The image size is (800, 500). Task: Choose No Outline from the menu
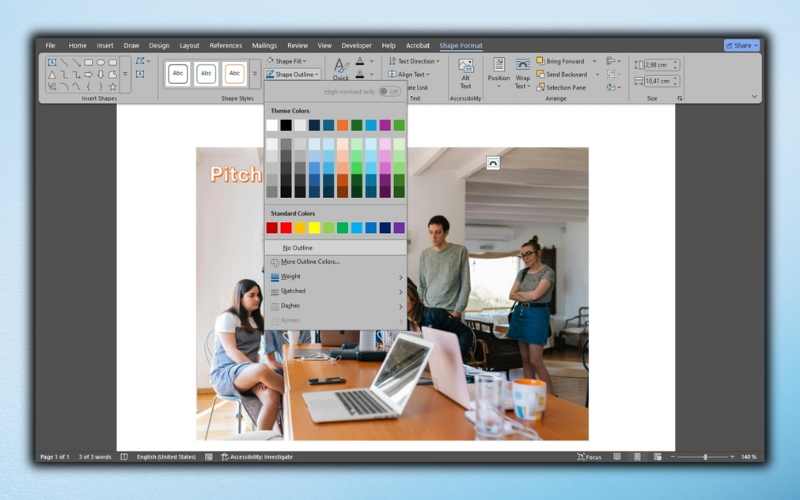pyautogui.click(x=336, y=248)
